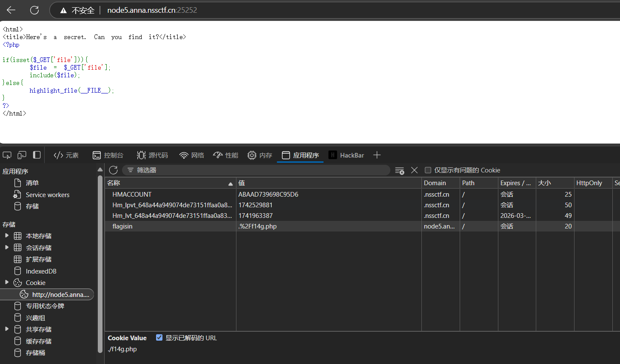Screen dimensions: 620x364
Task: Open the HackBar tab
Action: [x=347, y=155]
